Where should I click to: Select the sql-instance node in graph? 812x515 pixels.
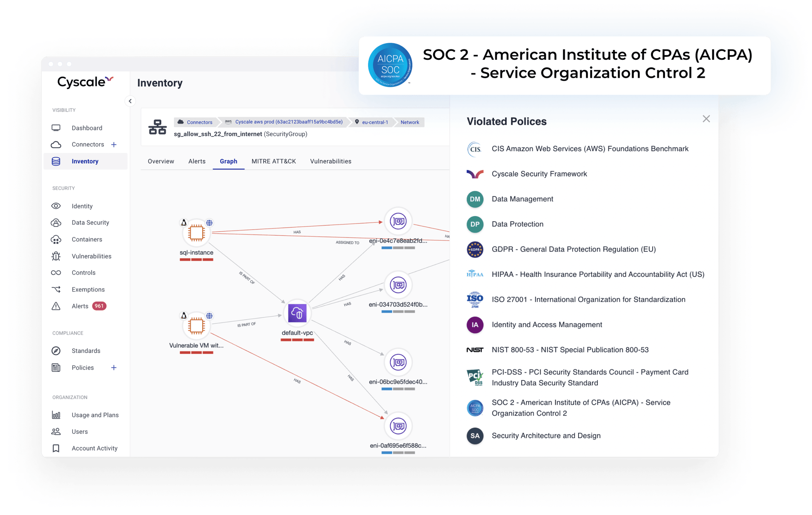tap(196, 233)
